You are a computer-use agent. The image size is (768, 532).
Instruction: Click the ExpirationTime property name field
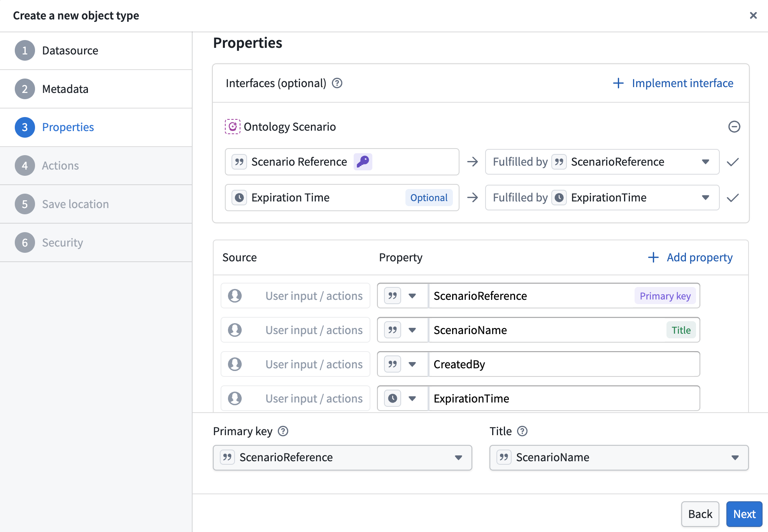coord(564,399)
